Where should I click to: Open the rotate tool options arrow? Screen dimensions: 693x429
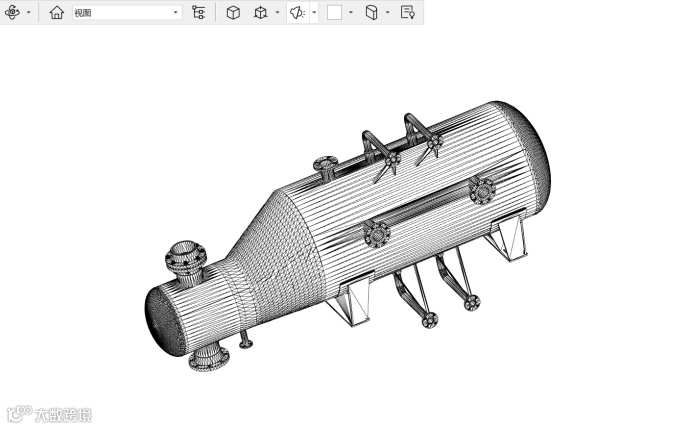29,12
